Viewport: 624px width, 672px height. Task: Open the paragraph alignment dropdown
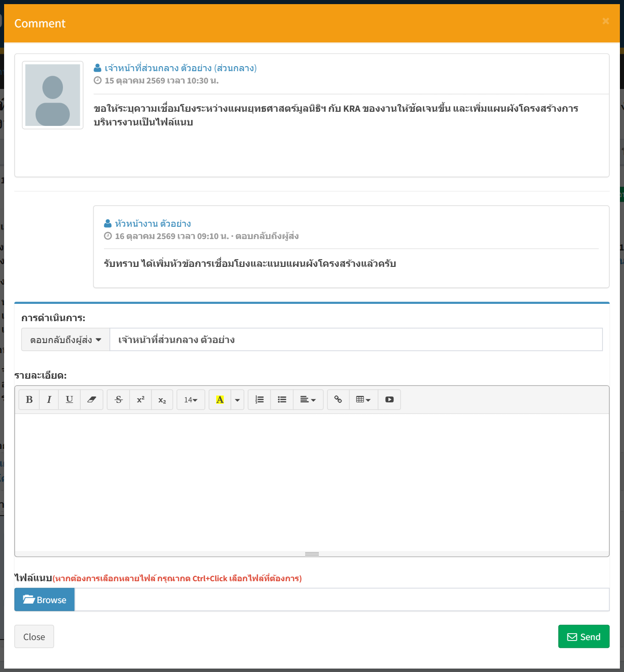[x=308, y=400]
